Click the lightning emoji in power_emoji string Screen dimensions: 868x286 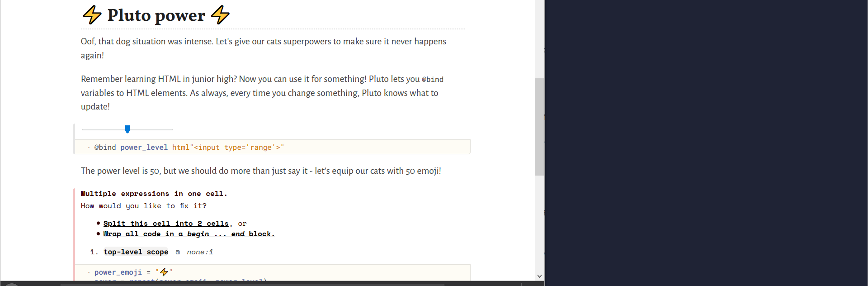[164, 272]
